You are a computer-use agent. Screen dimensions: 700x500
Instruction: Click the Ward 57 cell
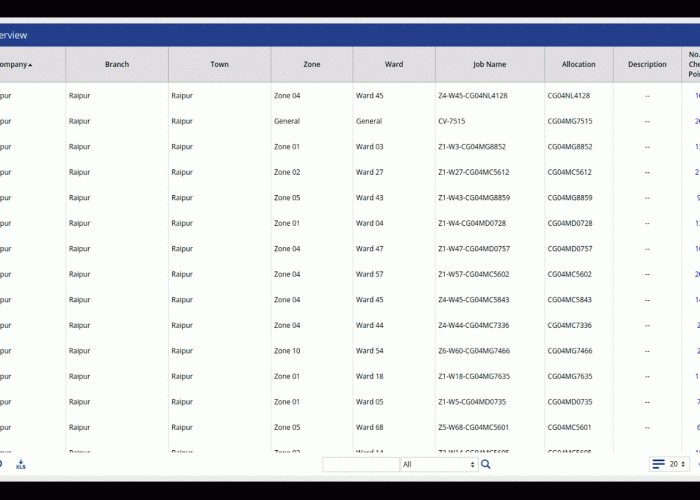370,274
